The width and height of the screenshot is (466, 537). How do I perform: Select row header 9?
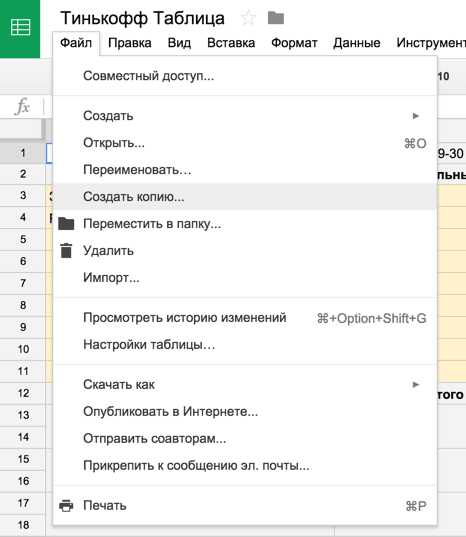coord(23,327)
